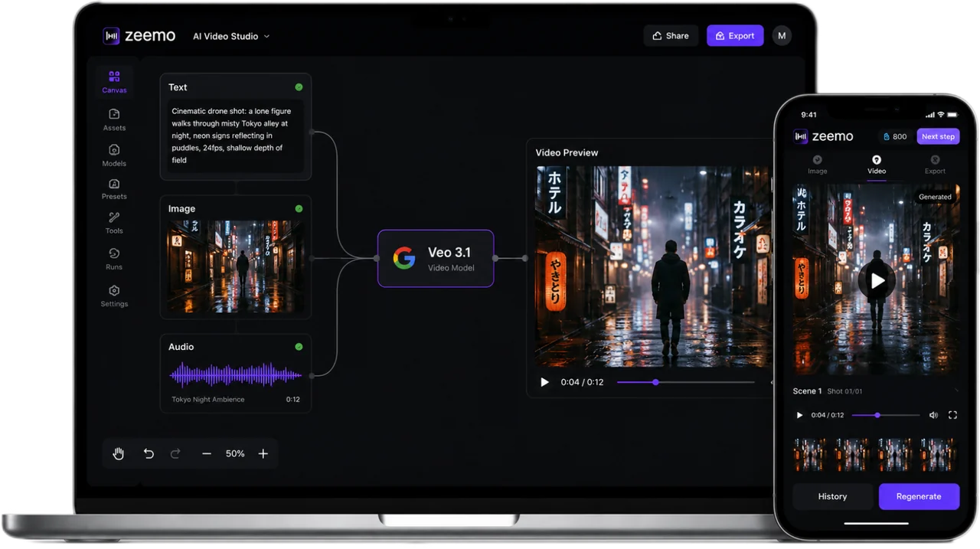Click the Generated badge on phone video
The image size is (980, 549).
(935, 197)
